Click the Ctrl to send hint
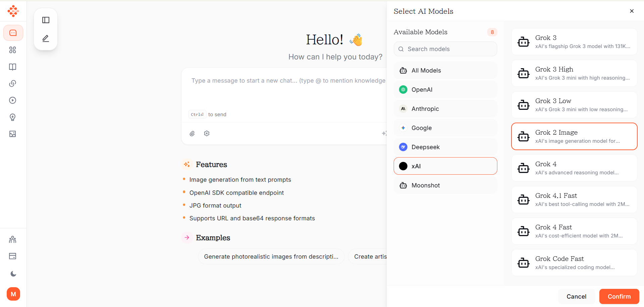This screenshot has width=644, height=307. (x=207, y=115)
